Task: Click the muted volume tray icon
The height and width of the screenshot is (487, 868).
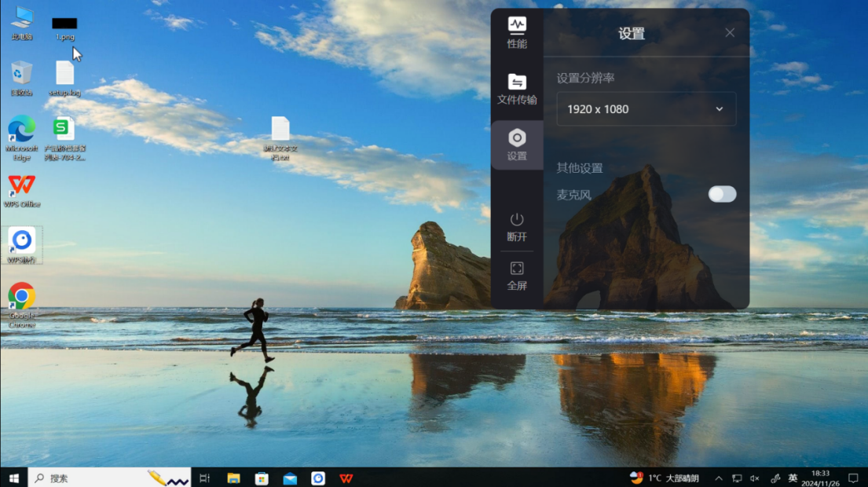Action: tap(755, 478)
